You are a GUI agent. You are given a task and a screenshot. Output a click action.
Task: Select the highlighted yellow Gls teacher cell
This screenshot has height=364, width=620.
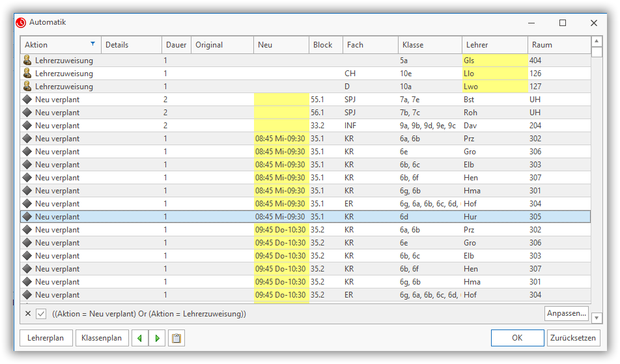point(495,61)
